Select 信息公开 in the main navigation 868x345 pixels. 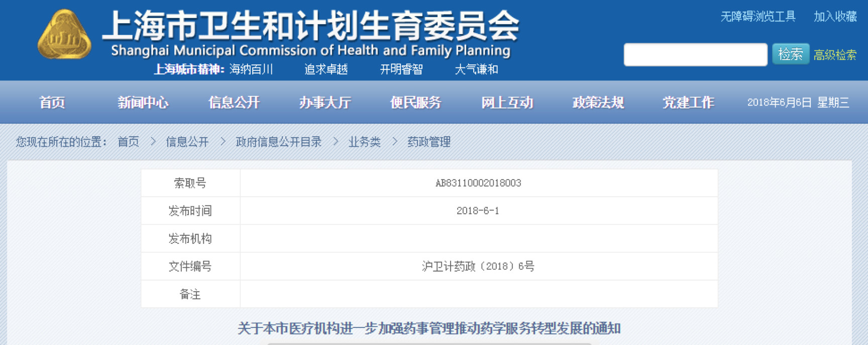pyautogui.click(x=234, y=103)
